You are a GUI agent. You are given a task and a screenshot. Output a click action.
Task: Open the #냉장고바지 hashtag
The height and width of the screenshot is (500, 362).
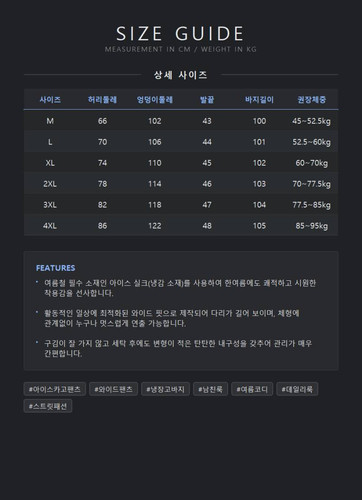(165, 389)
